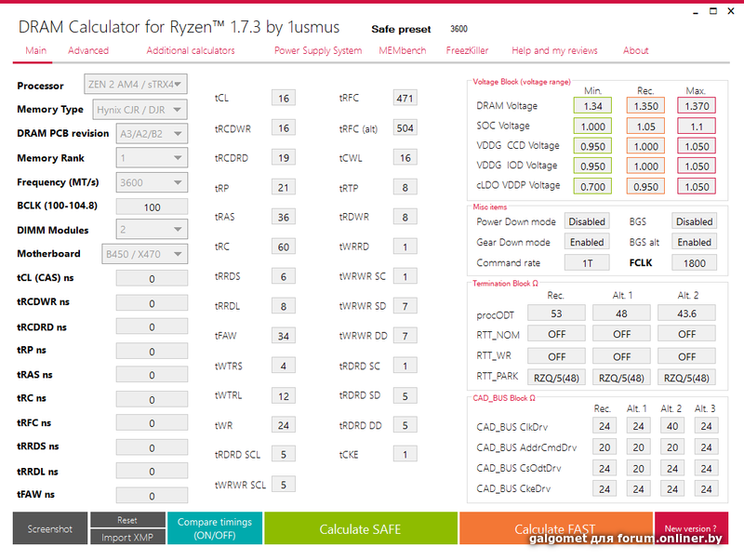Click the tRC ns input field
Viewport: 744px width, 560px height.
pos(152,400)
